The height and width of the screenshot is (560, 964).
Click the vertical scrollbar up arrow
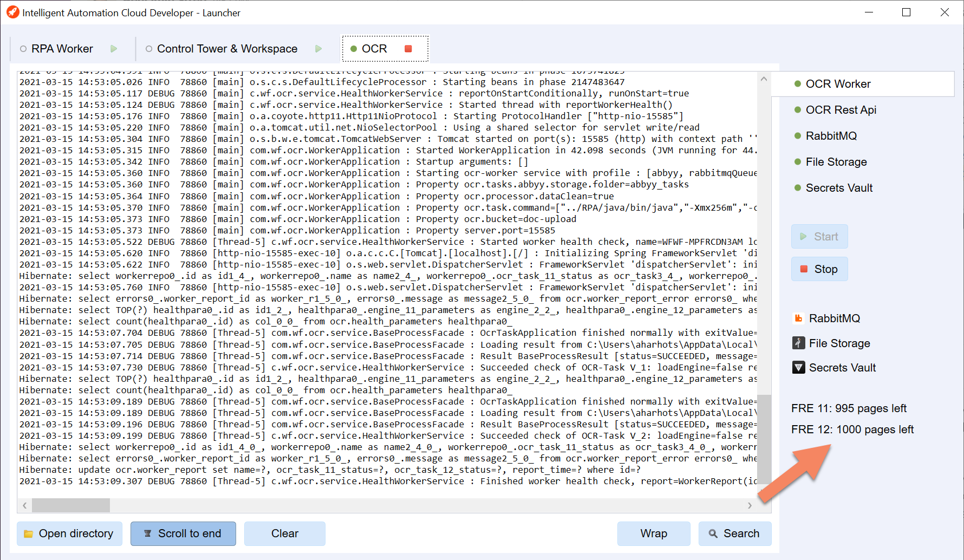[764, 79]
